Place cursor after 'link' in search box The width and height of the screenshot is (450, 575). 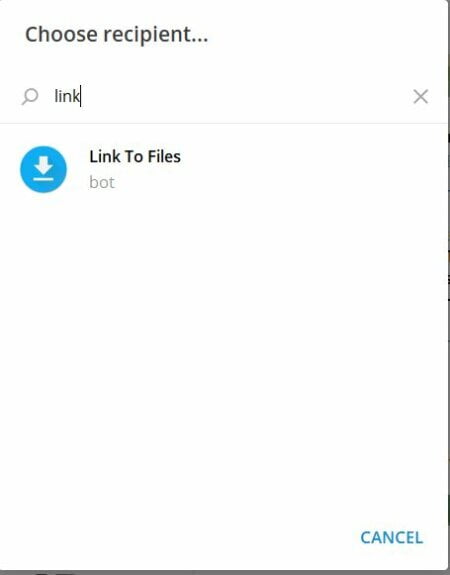(80, 96)
